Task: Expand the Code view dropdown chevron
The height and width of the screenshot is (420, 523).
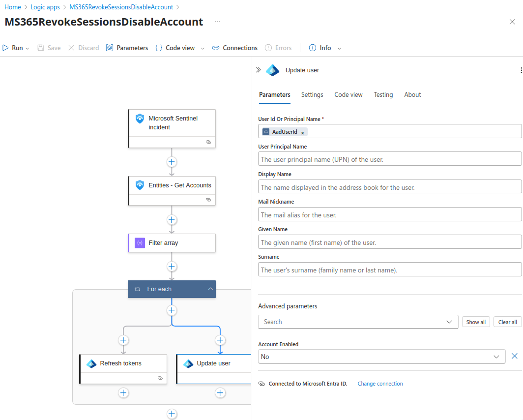Action: pyautogui.click(x=203, y=48)
